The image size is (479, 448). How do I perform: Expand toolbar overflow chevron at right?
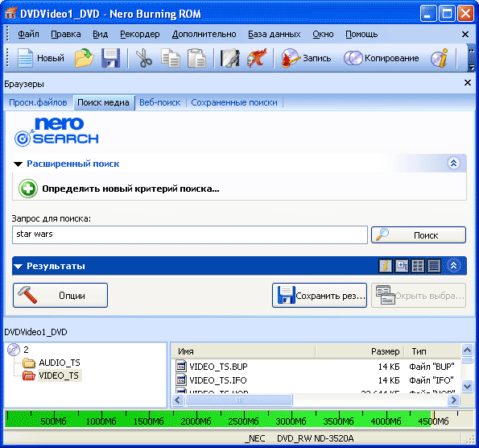[x=472, y=58]
